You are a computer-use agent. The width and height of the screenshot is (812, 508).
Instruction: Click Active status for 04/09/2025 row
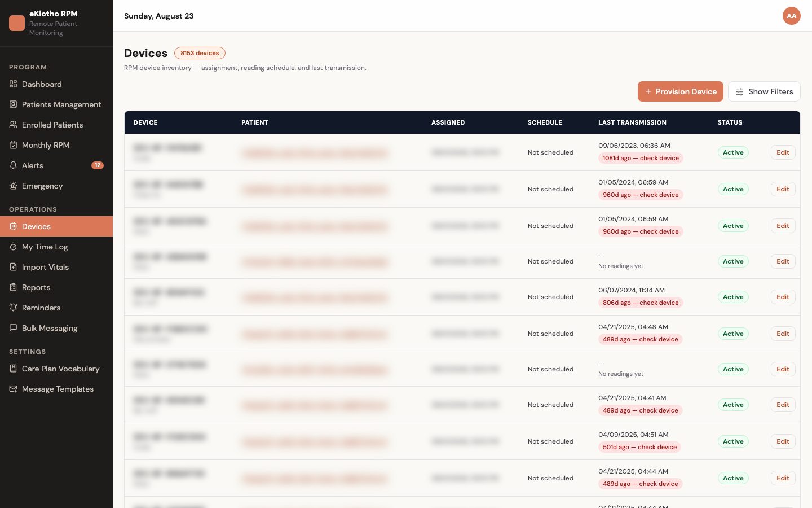[x=733, y=441]
